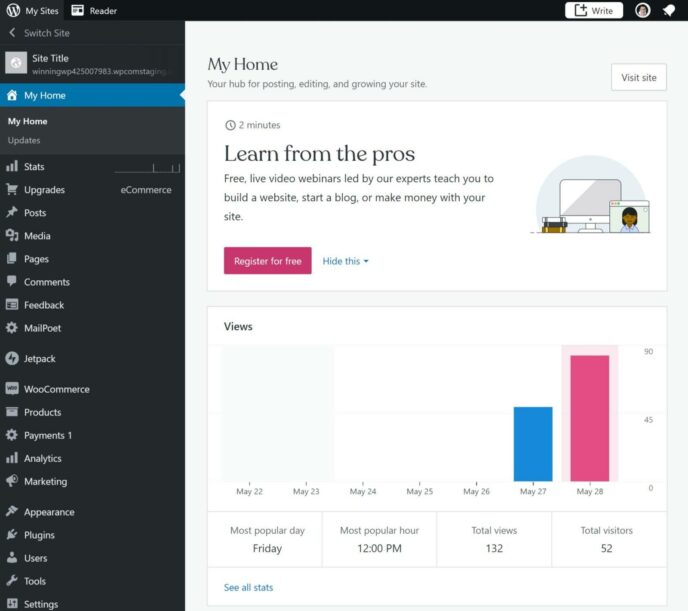The width and height of the screenshot is (688, 611).
Task: Click the WordPress logo icon
Action: pyautogui.click(x=13, y=10)
